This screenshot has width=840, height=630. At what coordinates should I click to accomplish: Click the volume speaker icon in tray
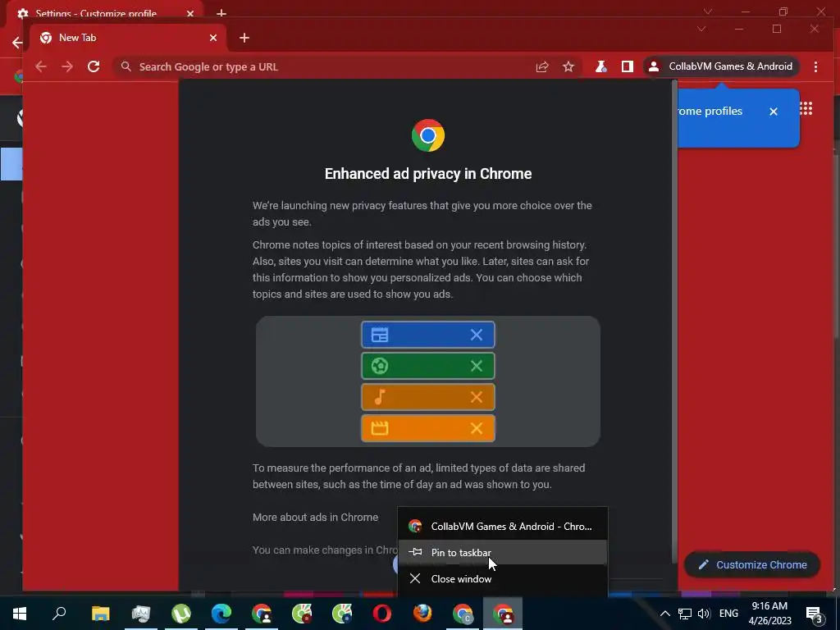coord(704,614)
